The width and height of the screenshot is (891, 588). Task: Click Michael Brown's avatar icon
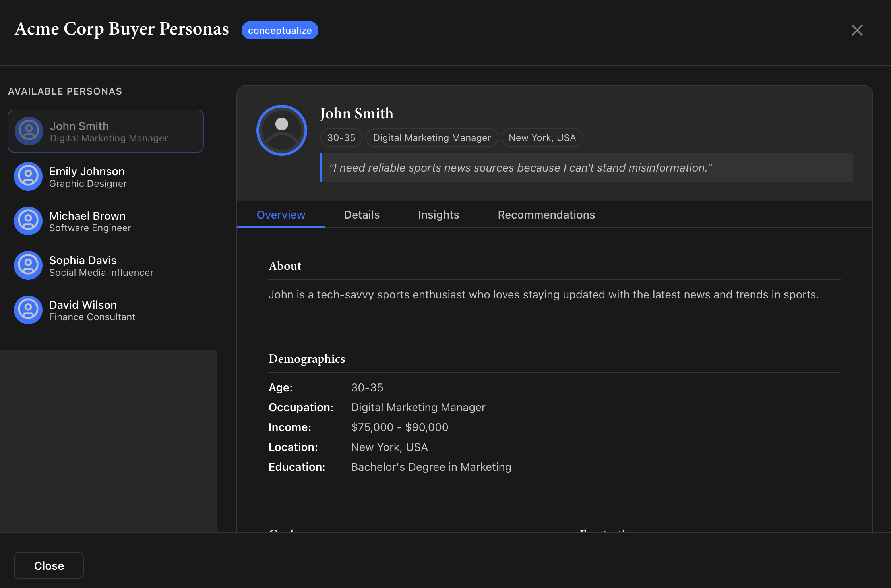point(28,221)
